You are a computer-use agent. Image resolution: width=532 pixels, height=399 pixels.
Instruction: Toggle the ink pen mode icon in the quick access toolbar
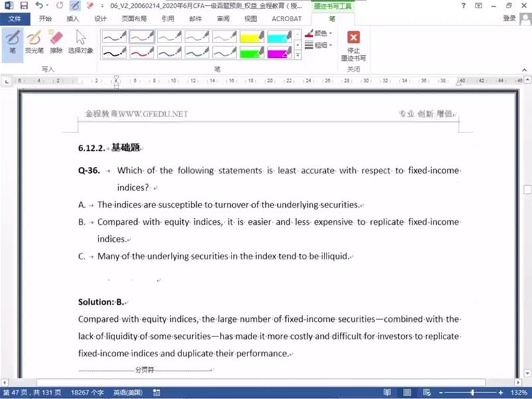tap(75, 5)
